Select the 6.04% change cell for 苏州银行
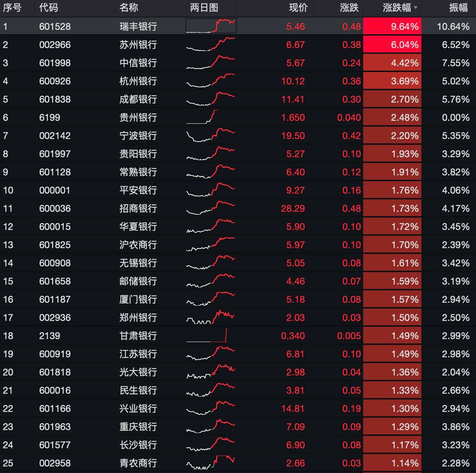The image size is (476, 473). coord(392,45)
